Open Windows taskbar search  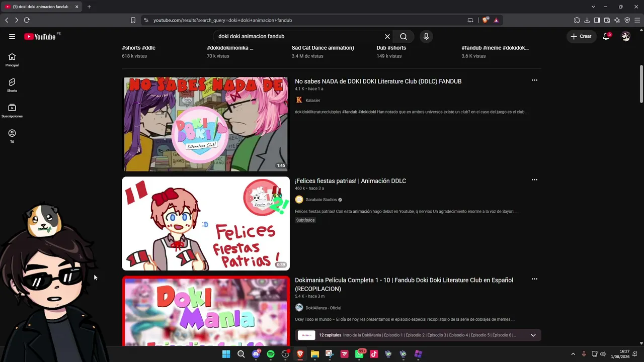pyautogui.click(x=241, y=354)
